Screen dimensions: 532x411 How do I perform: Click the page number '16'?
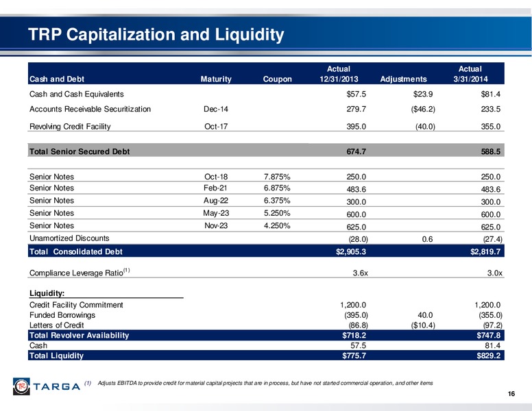point(511,394)
